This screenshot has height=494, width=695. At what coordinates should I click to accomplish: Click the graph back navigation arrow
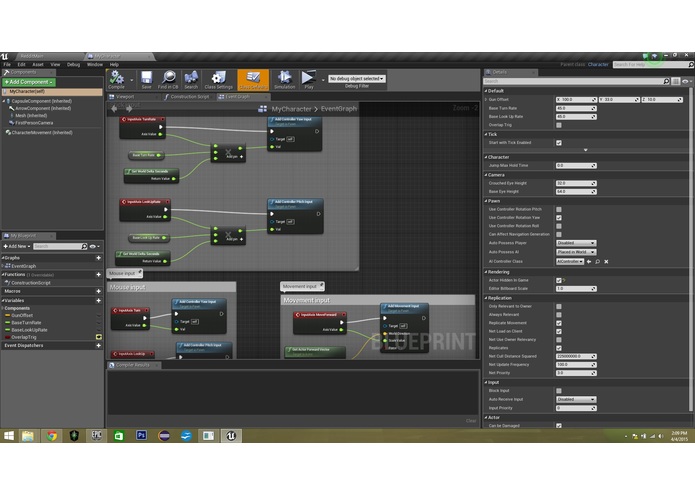(x=114, y=109)
